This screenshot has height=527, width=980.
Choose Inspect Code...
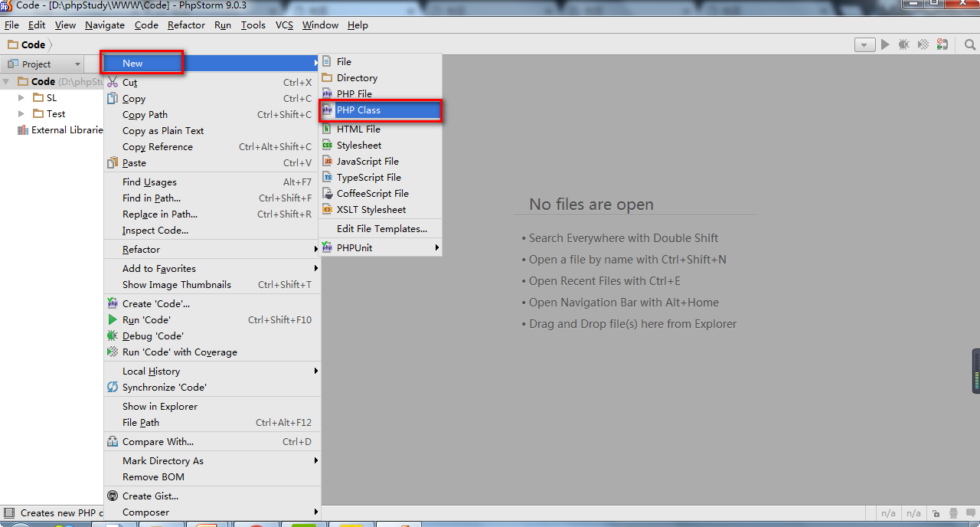212,230
